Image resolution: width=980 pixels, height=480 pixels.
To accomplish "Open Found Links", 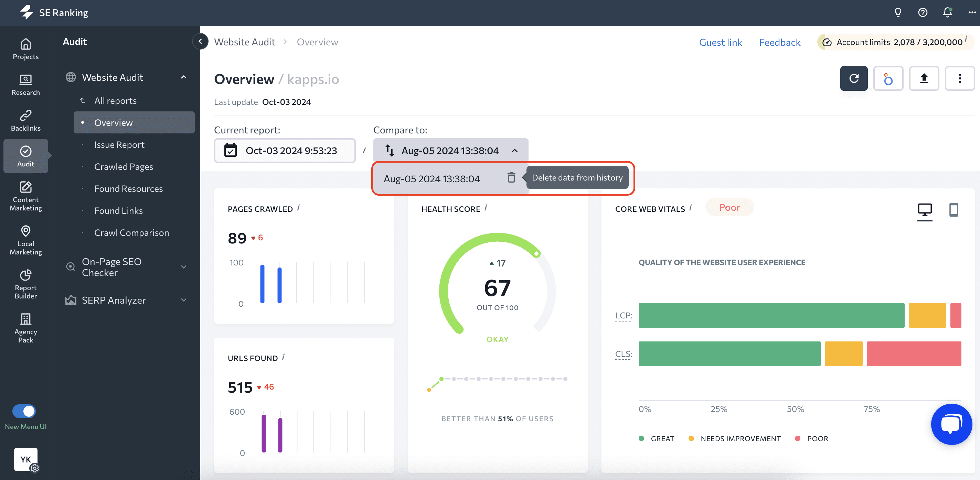I will tap(118, 210).
